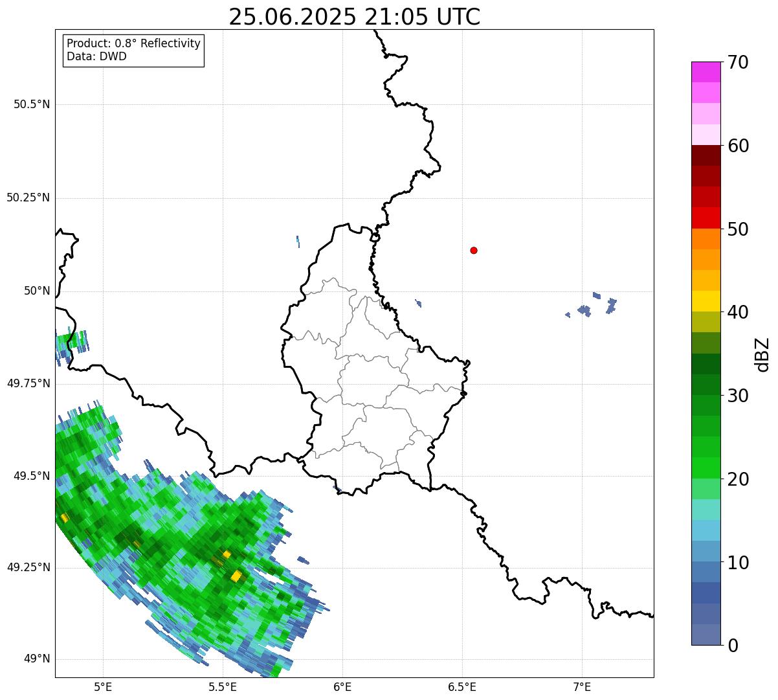Click the slate blue bottom colorbar segment

coord(706,635)
